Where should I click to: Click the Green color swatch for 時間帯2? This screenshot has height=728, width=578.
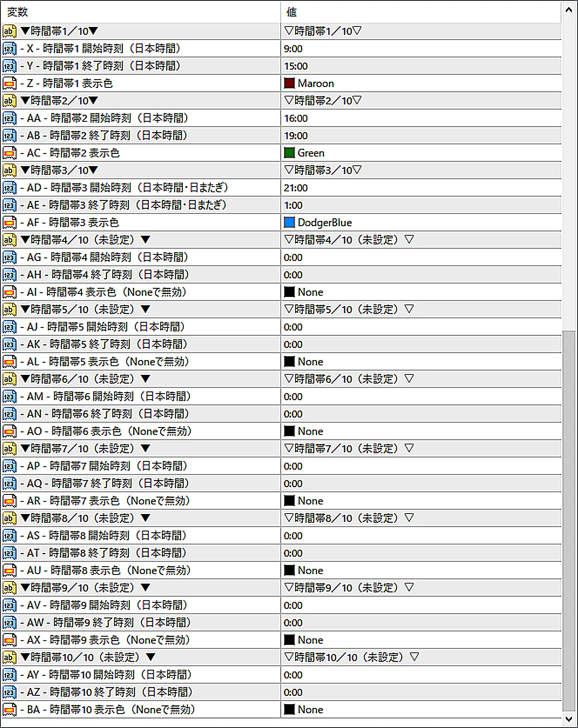[x=289, y=153]
